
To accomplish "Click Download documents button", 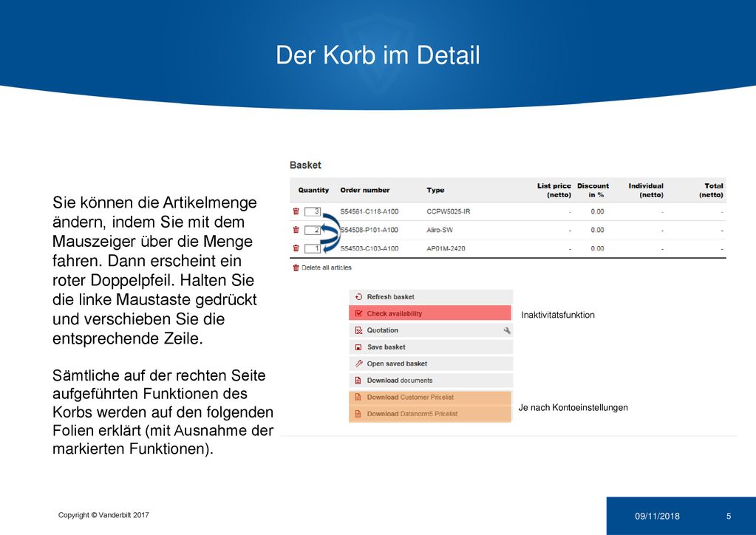I will click(431, 381).
